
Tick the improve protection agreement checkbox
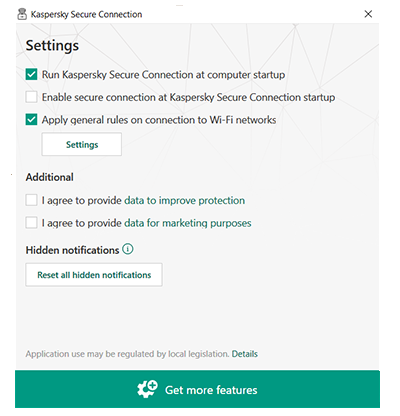31,200
